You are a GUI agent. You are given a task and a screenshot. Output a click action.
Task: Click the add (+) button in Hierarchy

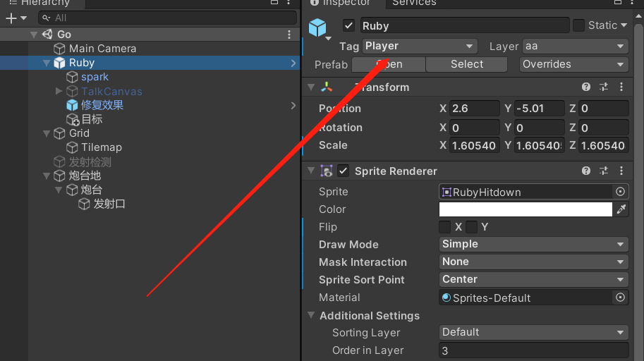[x=11, y=18]
